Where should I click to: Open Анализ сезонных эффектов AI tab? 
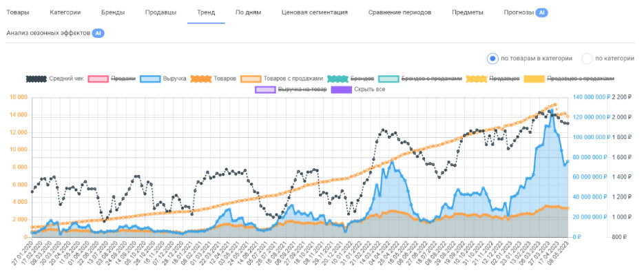[x=54, y=33]
